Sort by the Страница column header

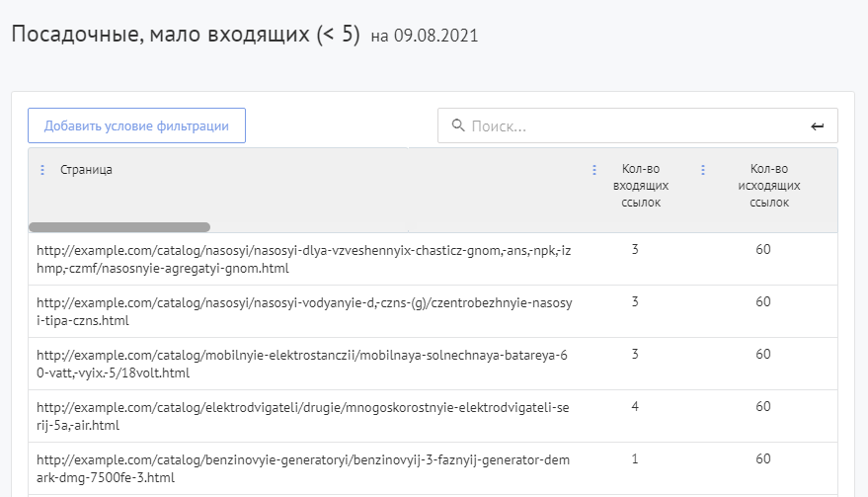(x=87, y=170)
